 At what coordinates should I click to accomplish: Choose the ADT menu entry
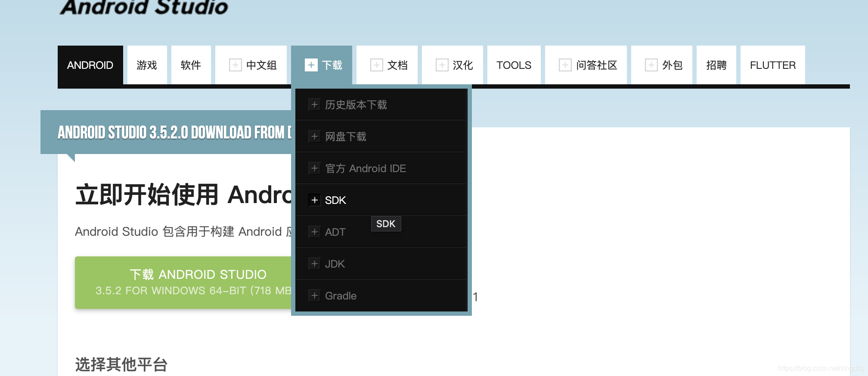pos(381,232)
